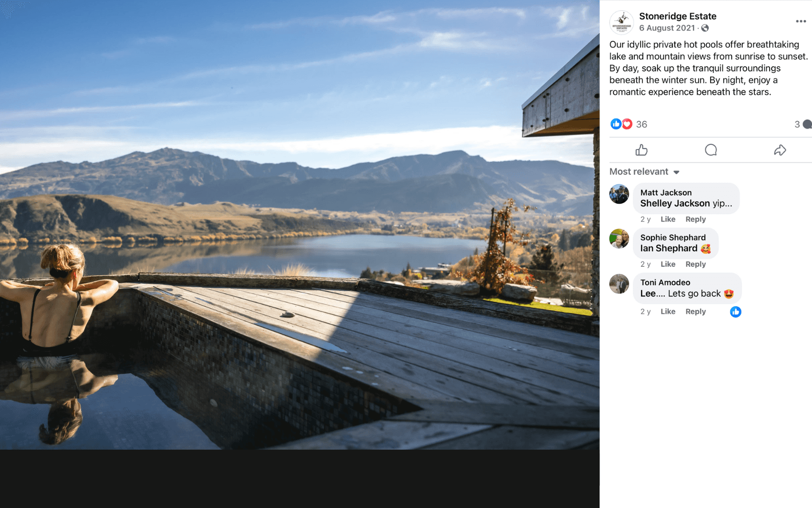Click the Stoneridge Estate profile logo
Viewport: 812px width, 508px height.
coord(621,22)
